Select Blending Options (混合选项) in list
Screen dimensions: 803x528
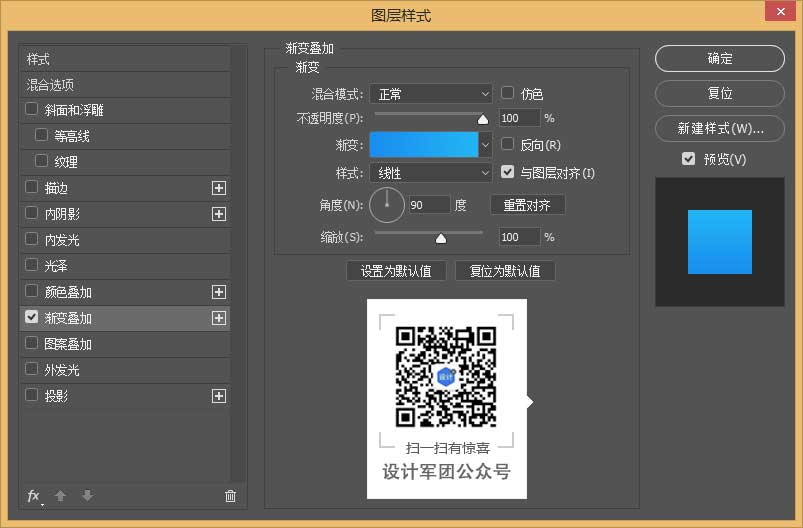click(x=50, y=85)
